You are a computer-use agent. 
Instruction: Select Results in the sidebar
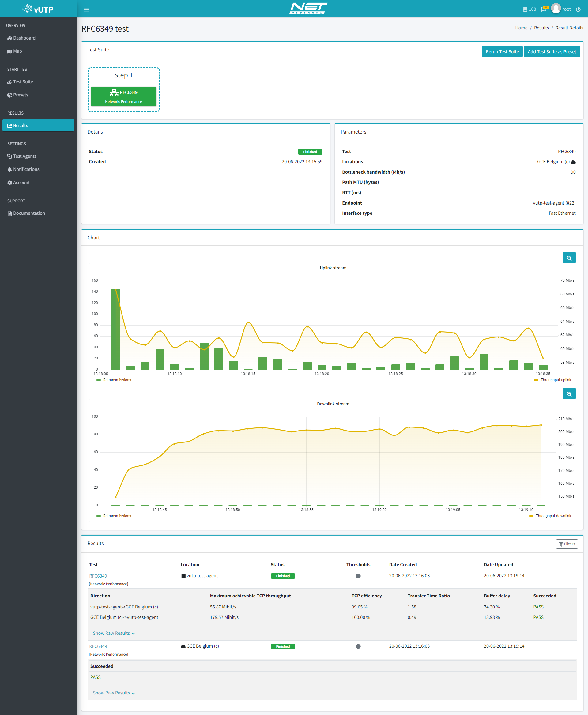coord(38,125)
